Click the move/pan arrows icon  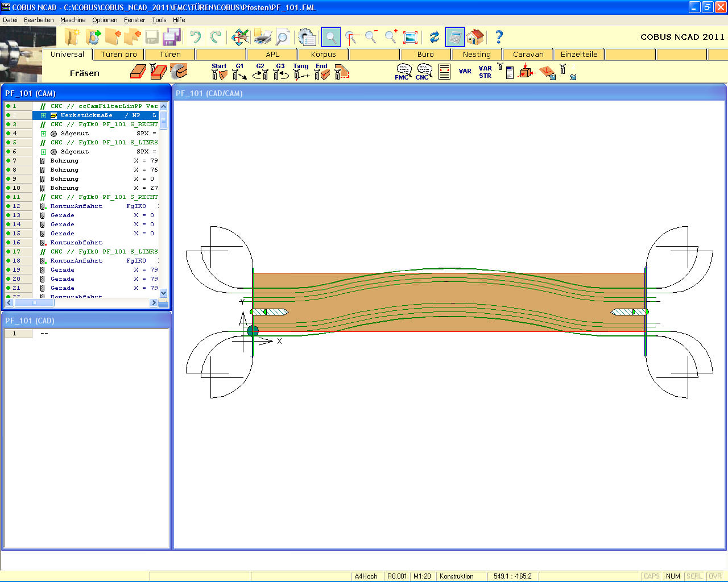pyautogui.click(x=240, y=37)
